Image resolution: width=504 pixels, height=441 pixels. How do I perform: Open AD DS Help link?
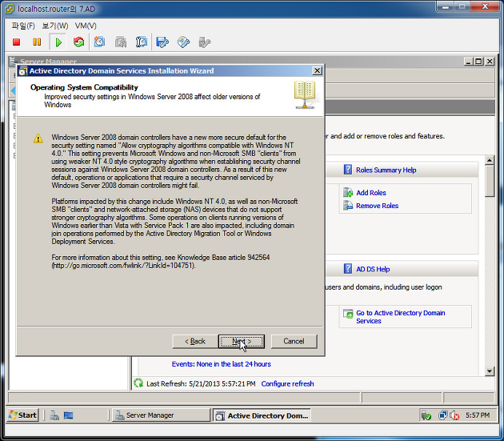pos(373,269)
